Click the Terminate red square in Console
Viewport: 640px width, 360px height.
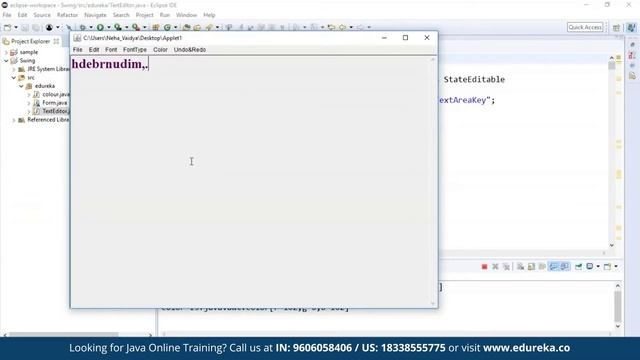(484, 267)
